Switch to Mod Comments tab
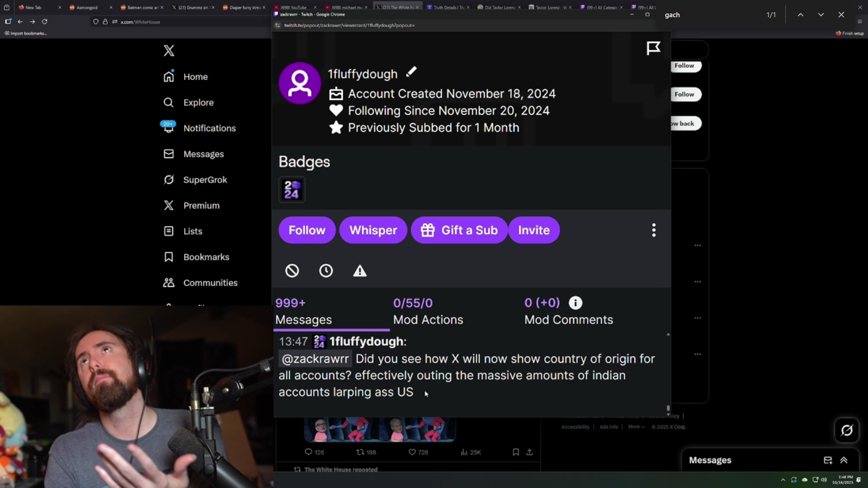Image resolution: width=868 pixels, height=488 pixels. point(569,311)
